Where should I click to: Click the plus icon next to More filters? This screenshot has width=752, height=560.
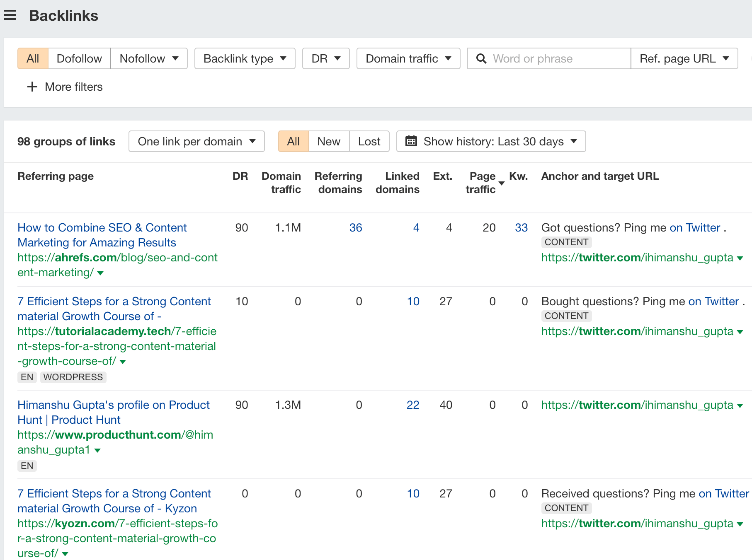(x=32, y=87)
